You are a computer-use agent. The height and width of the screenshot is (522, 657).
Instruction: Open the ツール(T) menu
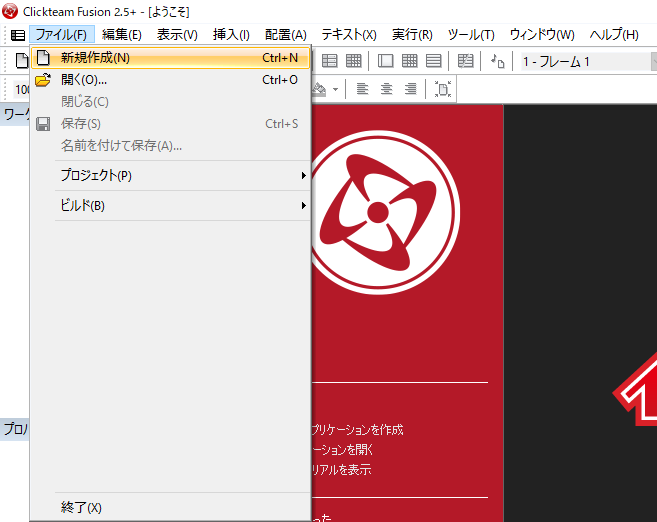471,34
